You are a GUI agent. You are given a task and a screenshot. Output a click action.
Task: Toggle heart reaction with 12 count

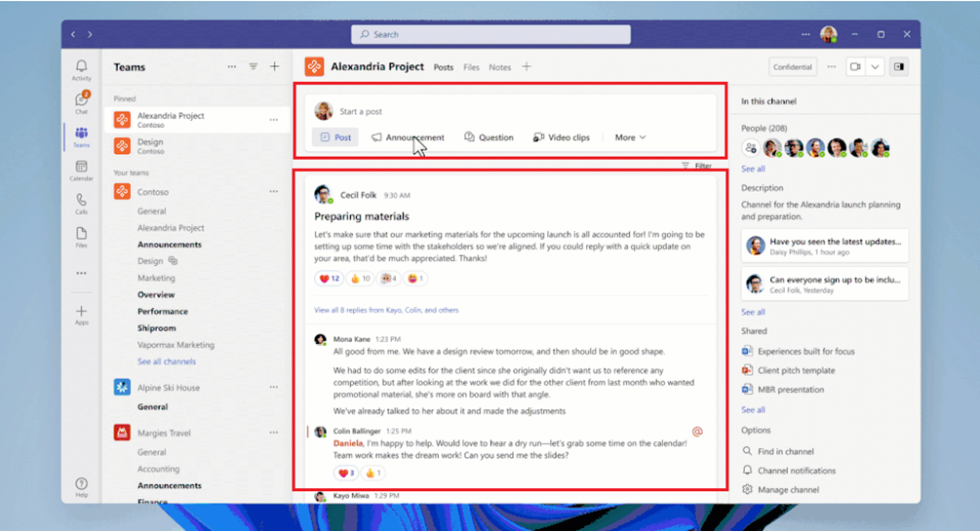click(329, 279)
